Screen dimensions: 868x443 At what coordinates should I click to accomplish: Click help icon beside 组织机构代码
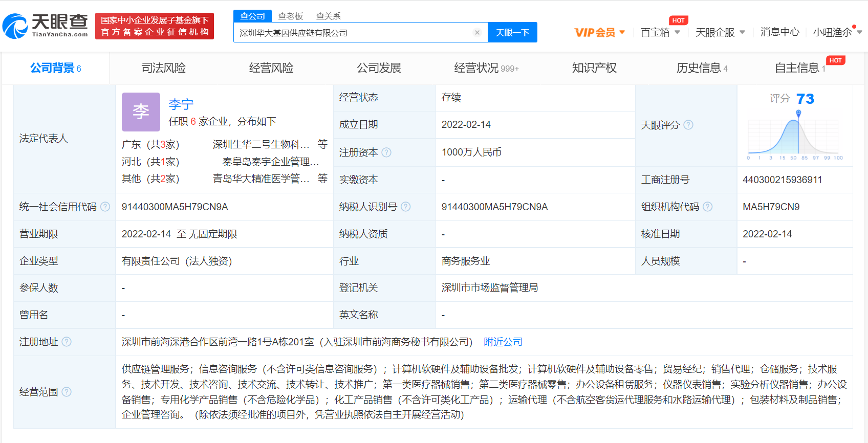707,207
